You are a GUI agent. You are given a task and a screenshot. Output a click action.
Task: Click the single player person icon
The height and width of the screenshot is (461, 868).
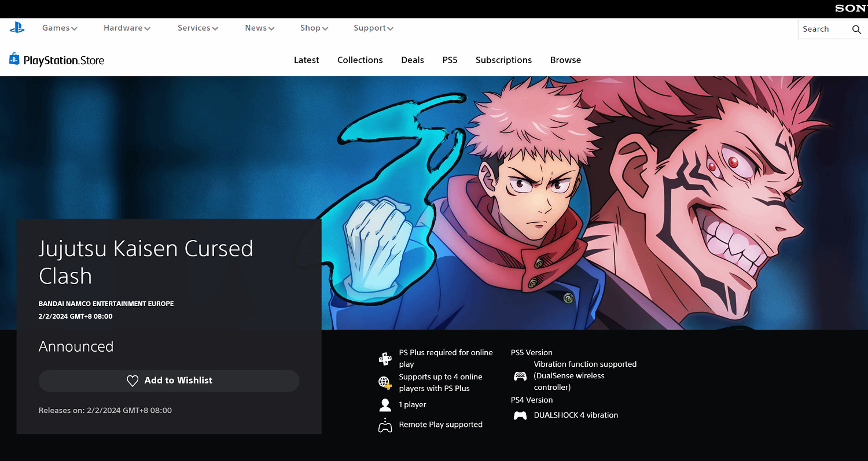[385, 405]
